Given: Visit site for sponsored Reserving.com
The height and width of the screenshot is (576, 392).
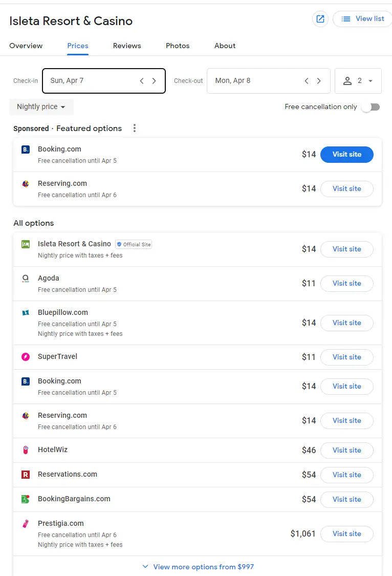Looking at the screenshot, I should [x=347, y=189].
